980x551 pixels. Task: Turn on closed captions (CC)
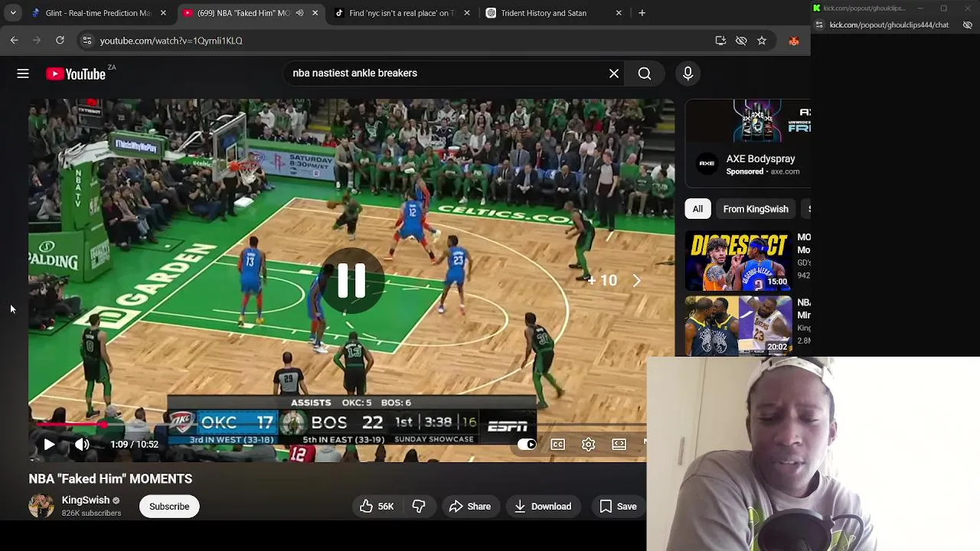557,444
